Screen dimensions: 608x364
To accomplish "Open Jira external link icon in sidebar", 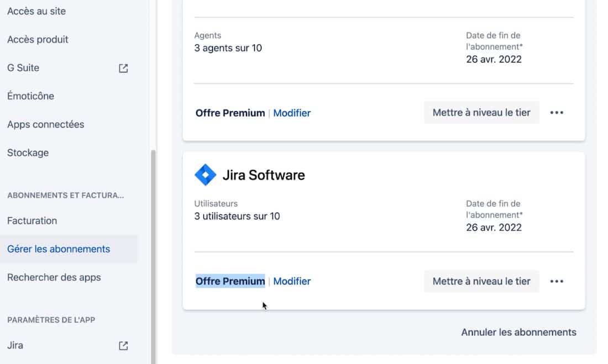I will [x=123, y=345].
